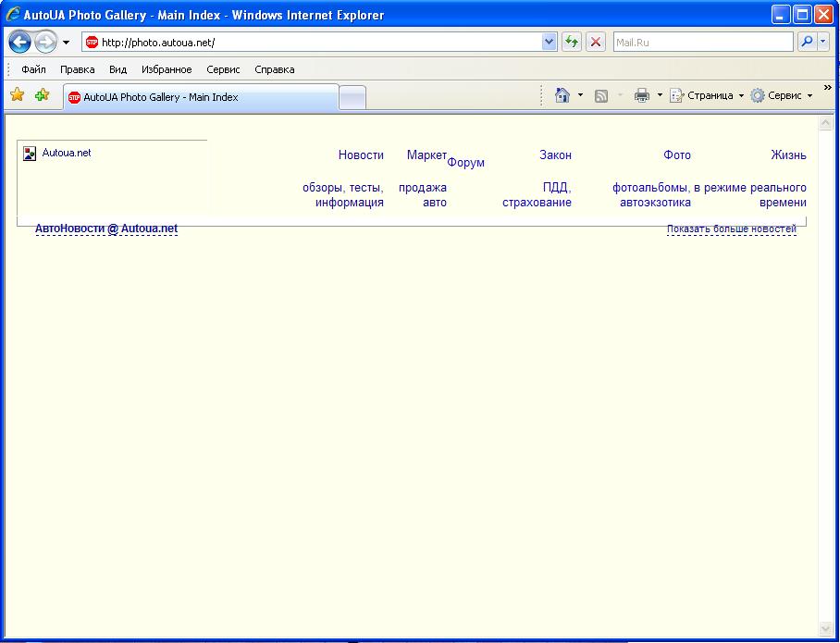The height and width of the screenshot is (643, 840).
Task: Click the scrollbar down arrow
Action: click(x=825, y=627)
